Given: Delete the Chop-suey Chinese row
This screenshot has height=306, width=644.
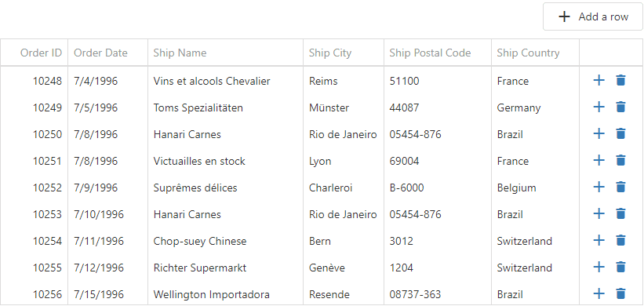Looking at the screenshot, I should pos(620,241).
